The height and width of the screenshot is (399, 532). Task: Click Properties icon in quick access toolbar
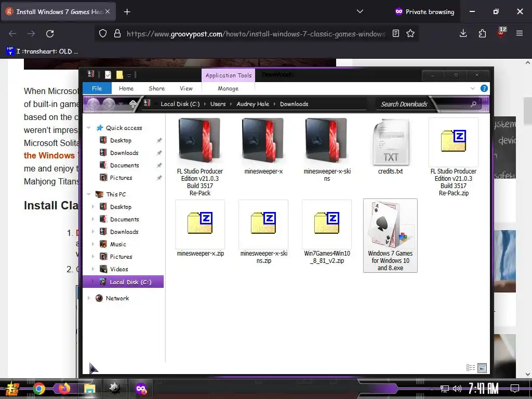[108, 75]
